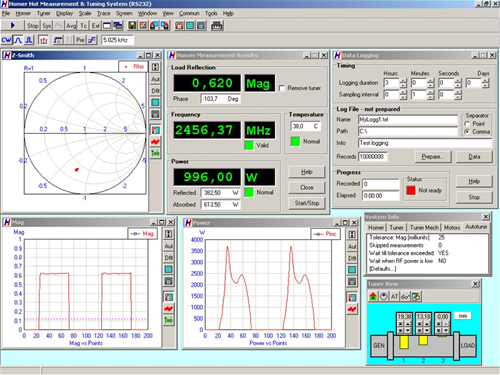This screenshot has height=375, width=500.
Task: Click Aut button in Mag graph window
Action: pyautogui.click(x=169, y=246)
